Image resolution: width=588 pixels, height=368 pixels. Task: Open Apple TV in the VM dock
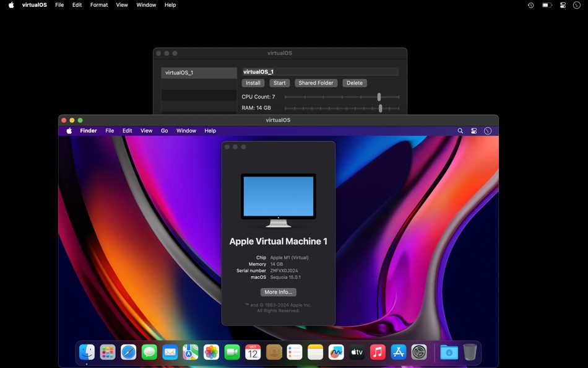tap(357, 353)
